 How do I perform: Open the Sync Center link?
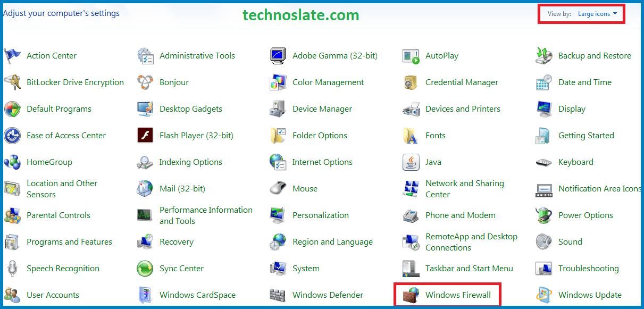(x=181, y=269)
